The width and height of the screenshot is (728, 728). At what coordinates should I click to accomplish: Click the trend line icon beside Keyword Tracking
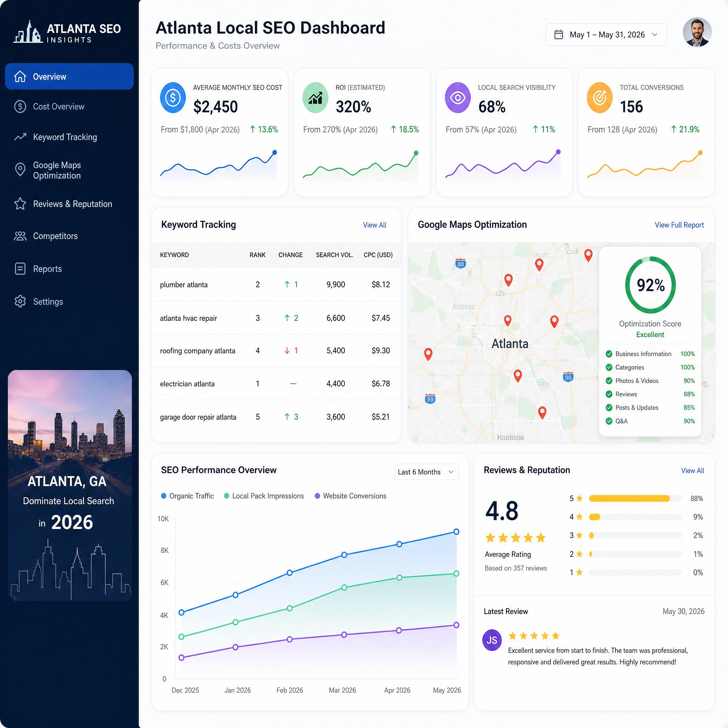(x=20, y=137)
